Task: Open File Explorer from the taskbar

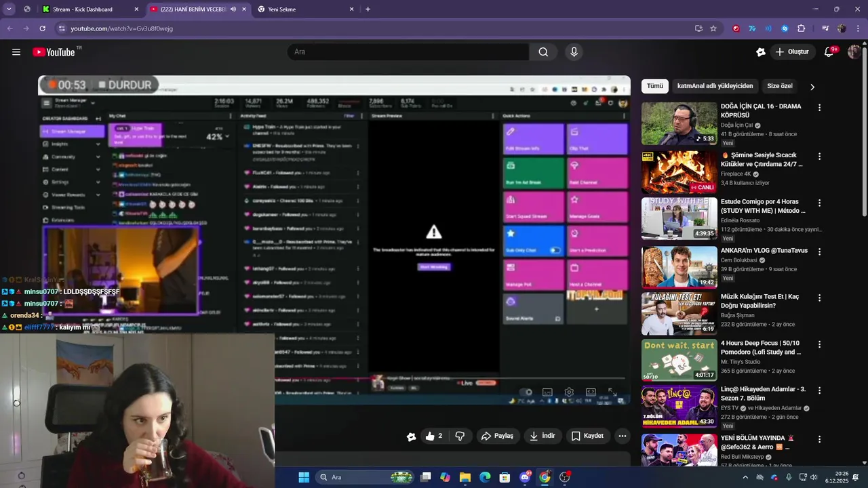Action: pyautogui.click(x=465, y=477)
